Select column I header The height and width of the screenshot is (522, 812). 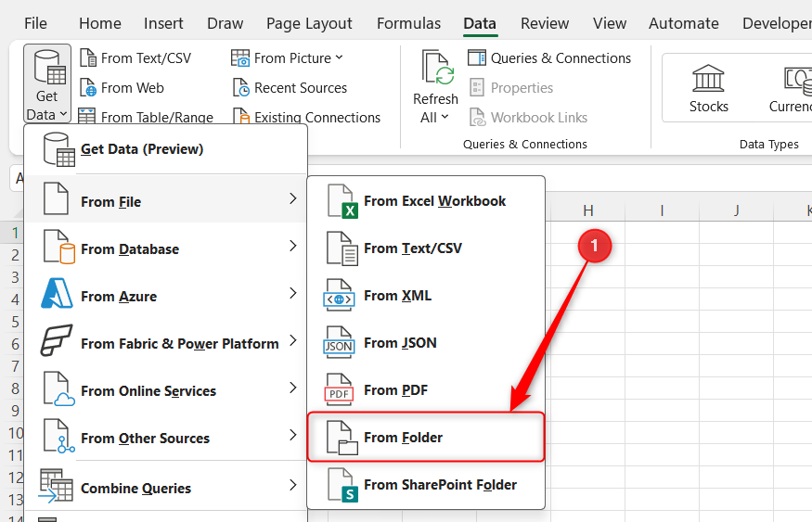[x=662, y=210]
